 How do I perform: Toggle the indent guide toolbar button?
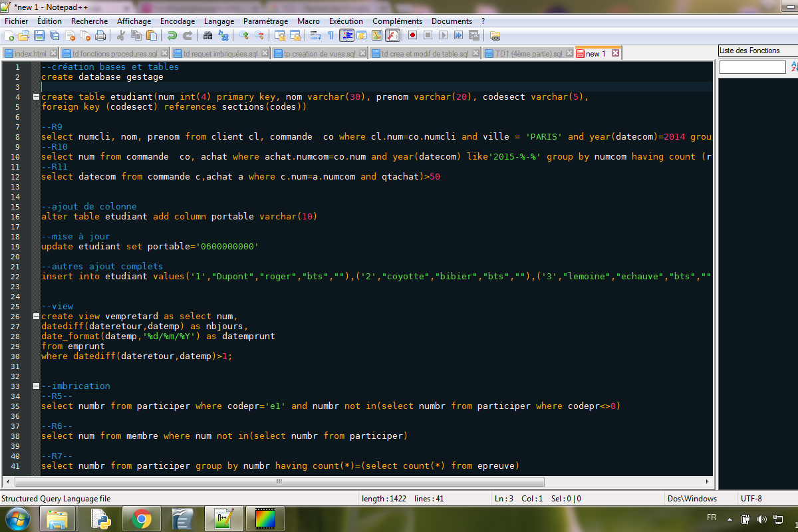[x=346, y=35]
